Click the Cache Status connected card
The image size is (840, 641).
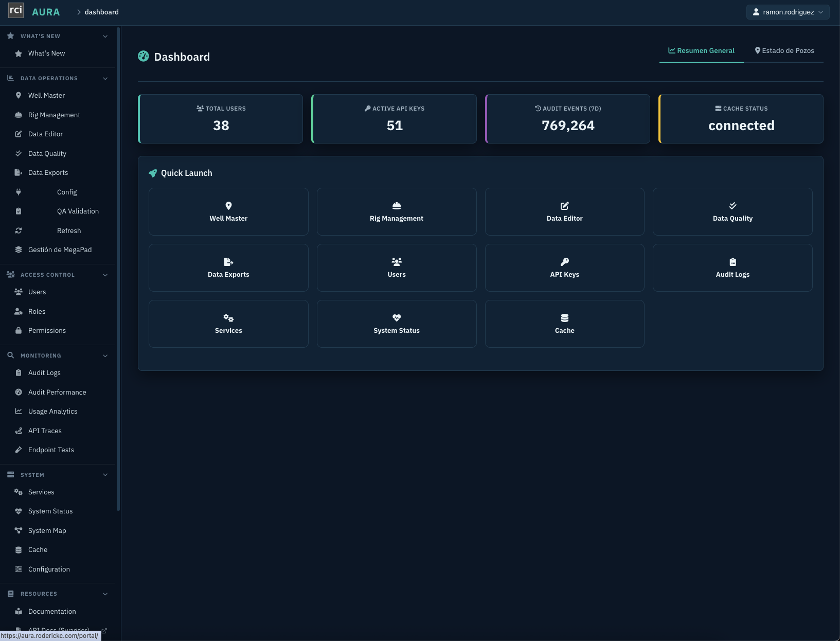click(741, 119)
